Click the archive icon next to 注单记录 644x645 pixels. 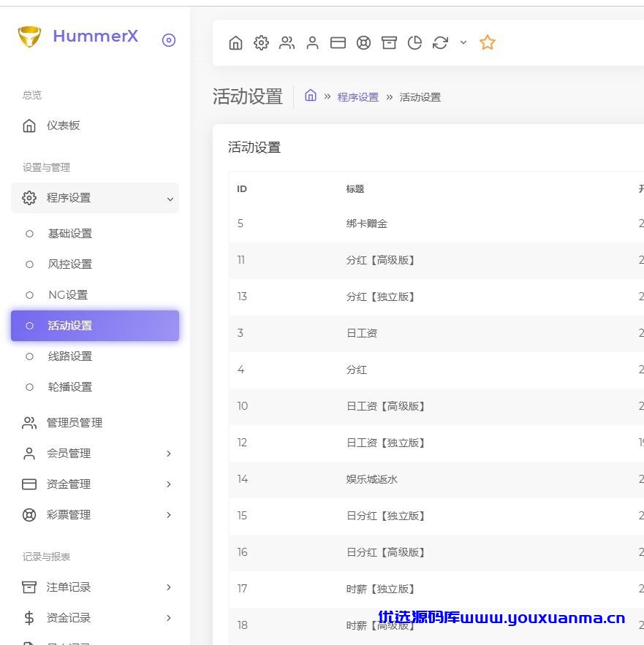click(x=29, y=587)
